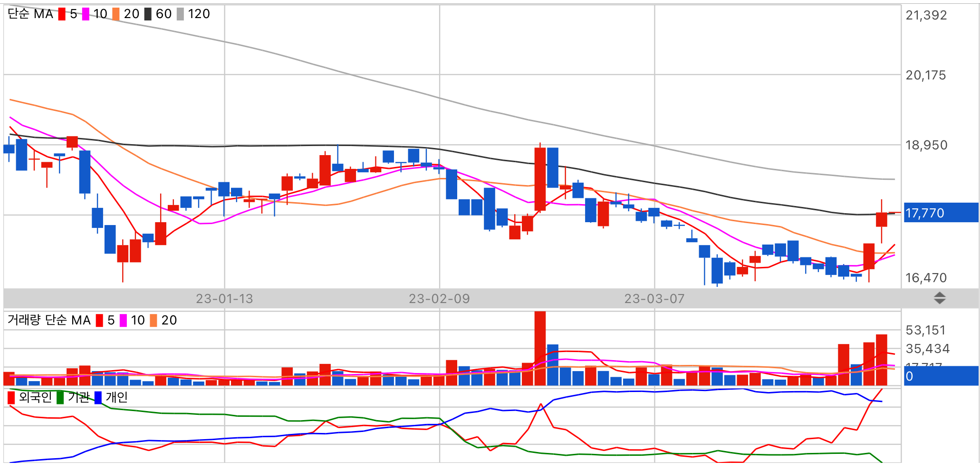Click the red 외국인 legend swatch
The height and width of the screenshot is (471, 980).
pyautogui.click(x=11, y=398)
